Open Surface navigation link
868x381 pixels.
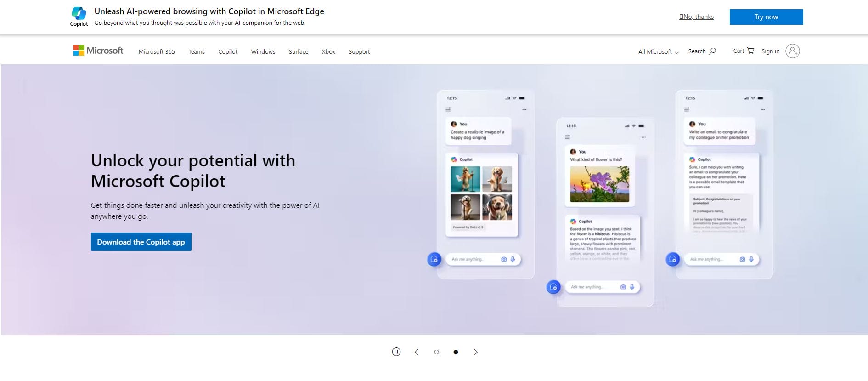coord(299,51)
